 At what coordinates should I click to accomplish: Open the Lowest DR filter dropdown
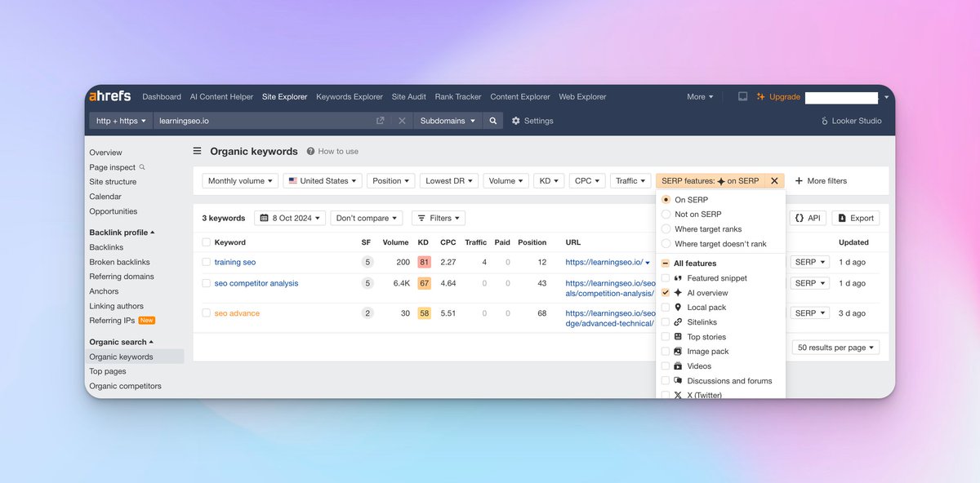(x=449, y=181)
